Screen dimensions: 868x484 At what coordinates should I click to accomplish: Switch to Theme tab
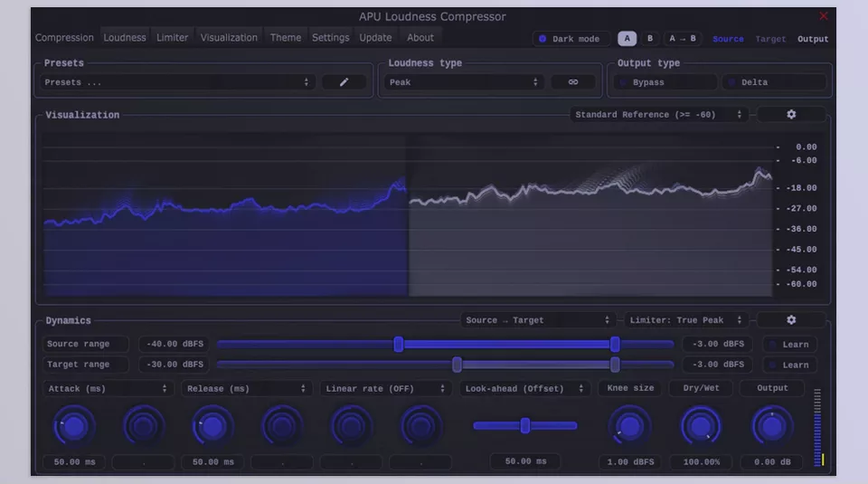point(286,38)
